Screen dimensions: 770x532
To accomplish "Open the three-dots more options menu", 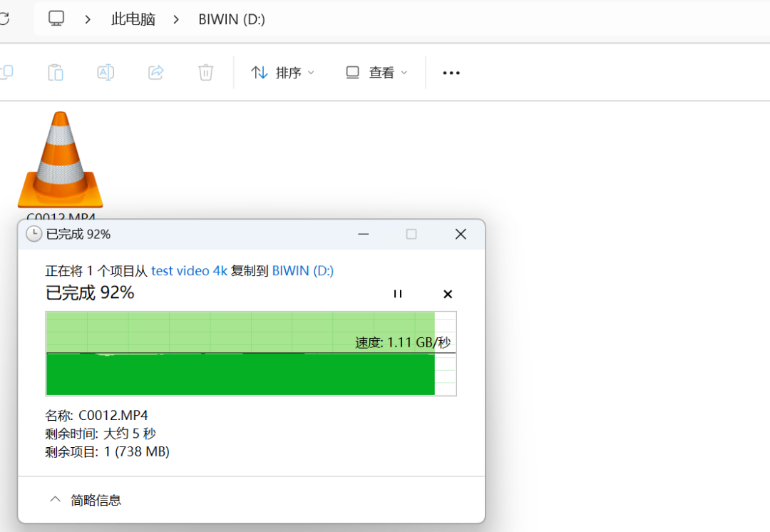I will (x=451, y=73).
